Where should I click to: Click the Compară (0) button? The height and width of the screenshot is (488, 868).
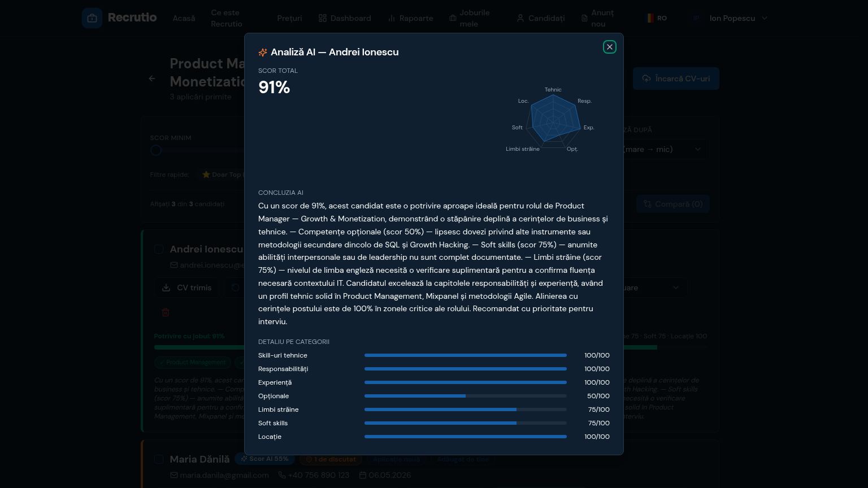673,204
